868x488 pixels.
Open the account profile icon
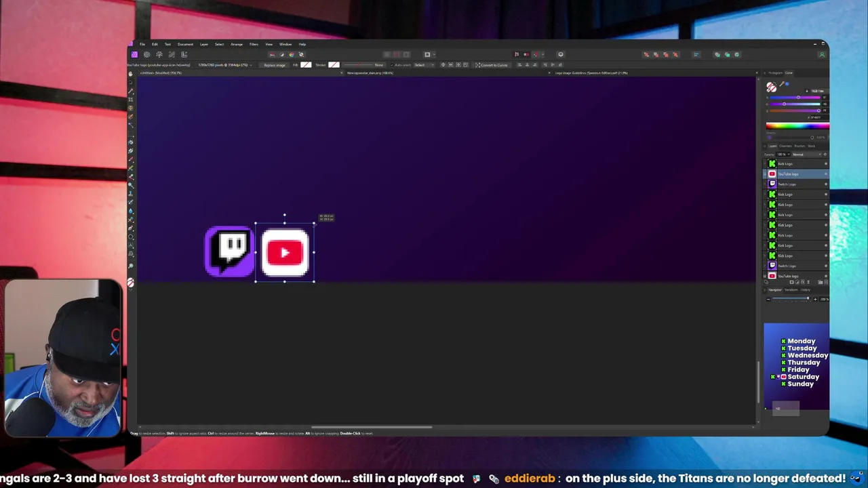[822, 54]
